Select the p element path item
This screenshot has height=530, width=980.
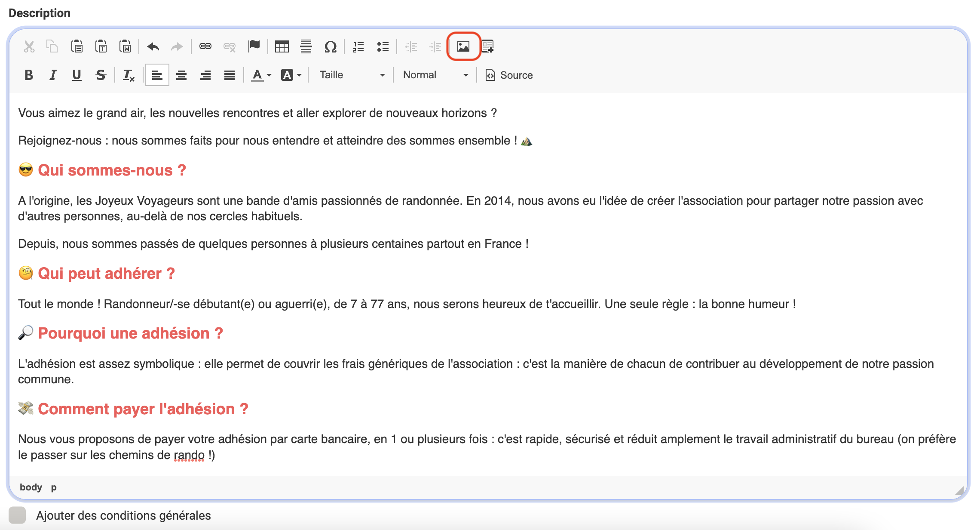54,487
